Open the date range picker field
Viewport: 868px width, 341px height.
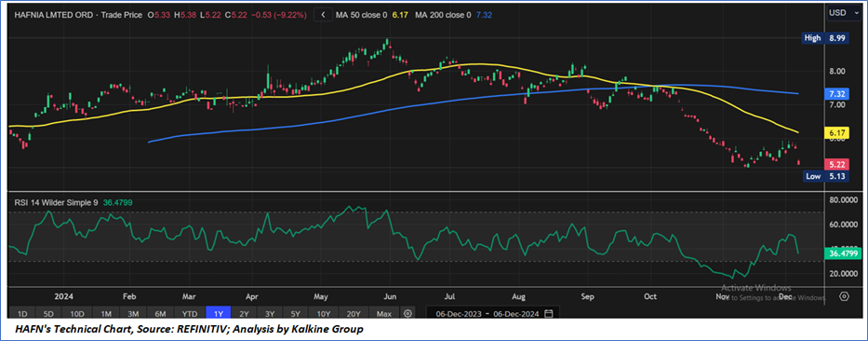pos(492,314)
